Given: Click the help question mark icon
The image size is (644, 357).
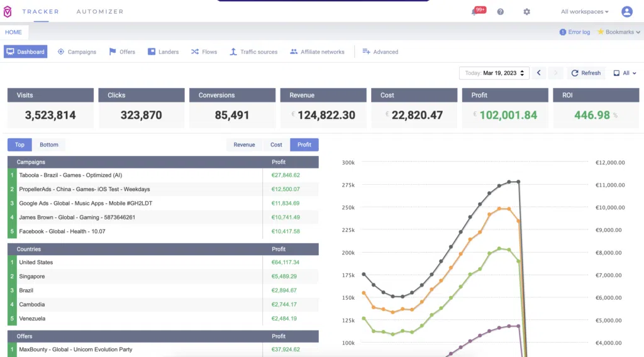Looking at the screenshot, I should (x=500, y=12).
